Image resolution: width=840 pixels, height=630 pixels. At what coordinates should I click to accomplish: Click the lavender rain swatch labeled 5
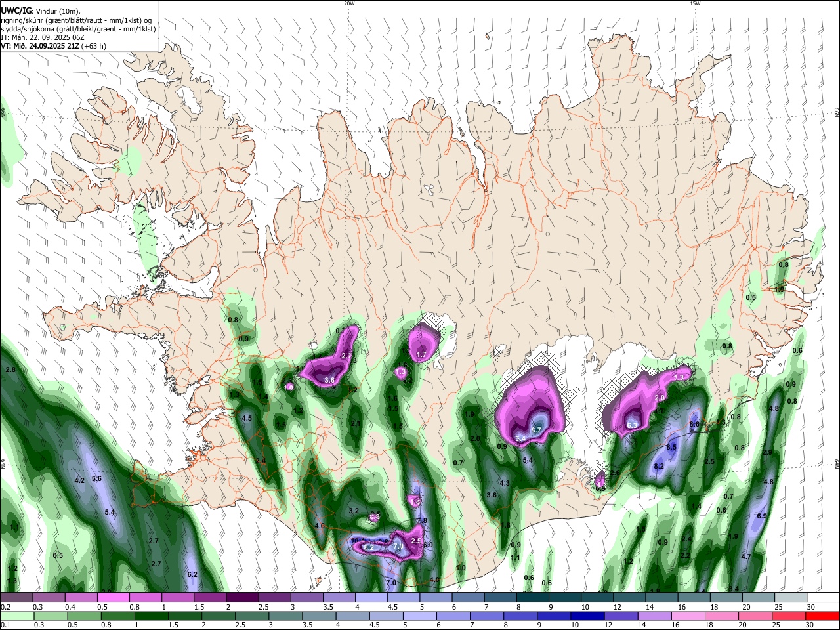pos(420,616)
